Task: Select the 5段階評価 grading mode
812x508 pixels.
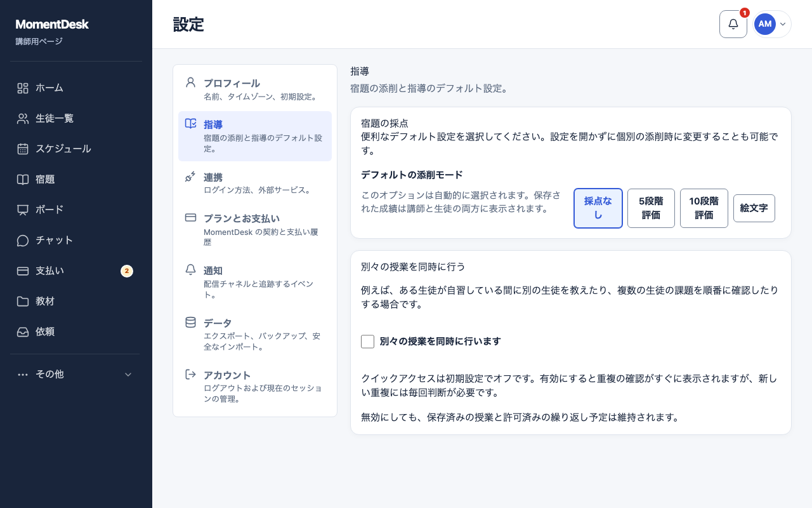Action: 651,208
